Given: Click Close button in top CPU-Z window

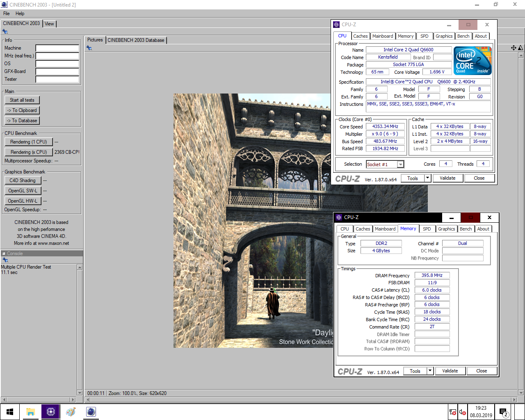Looking at the screenshot, I should [x=479, y=178].
